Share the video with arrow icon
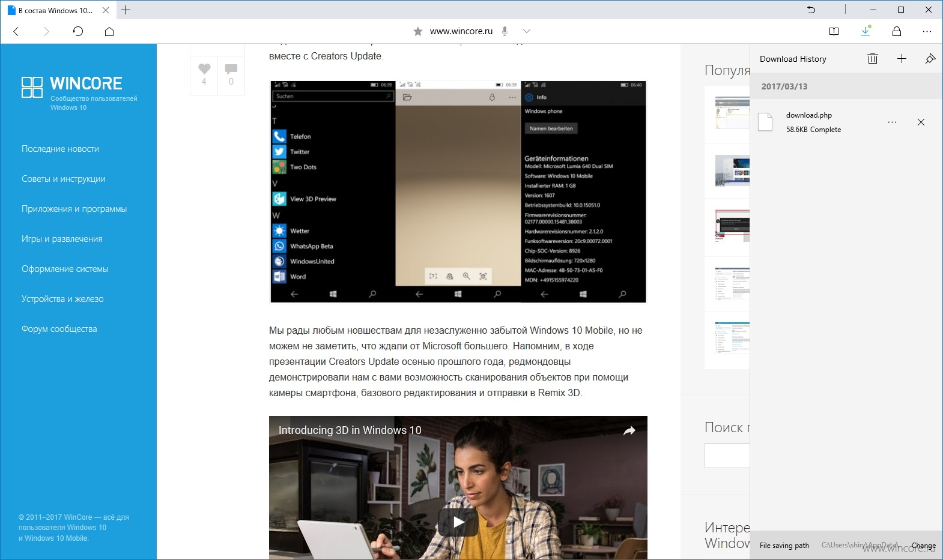The image size is (943, 560). coord(629,430)
